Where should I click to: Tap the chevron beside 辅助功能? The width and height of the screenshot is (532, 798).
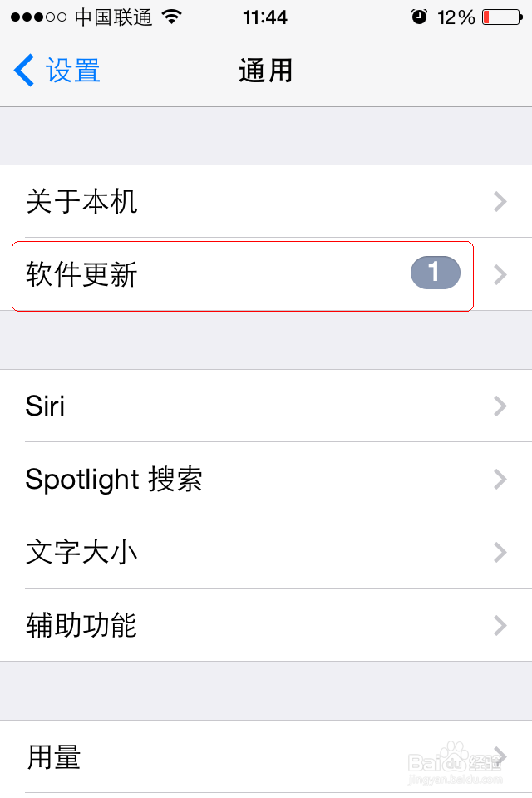pos(500,625)
